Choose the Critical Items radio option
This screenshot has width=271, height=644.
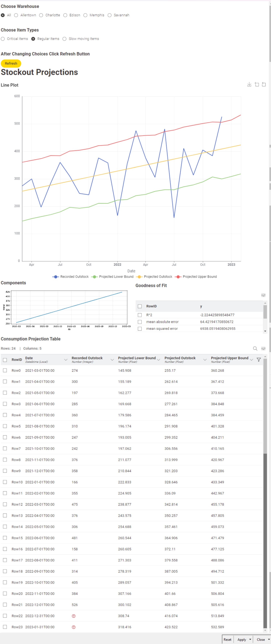pyautogui.click(x=3, y=39)
